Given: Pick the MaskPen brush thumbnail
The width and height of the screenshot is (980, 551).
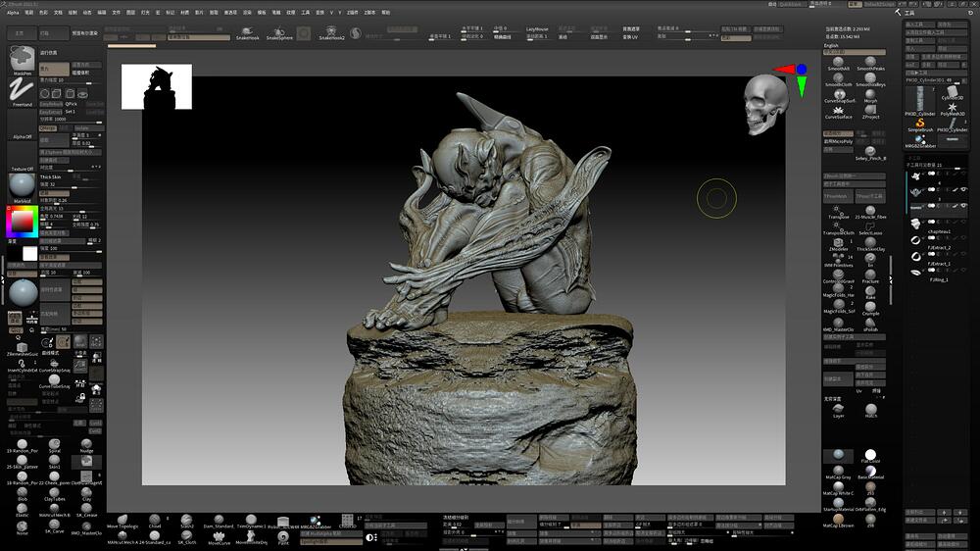Looking at the screenshot, I should click(x=23, y=61).
